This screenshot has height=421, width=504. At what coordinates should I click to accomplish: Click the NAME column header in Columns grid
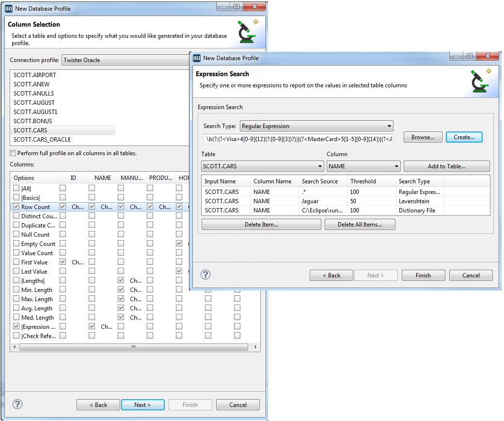pyautogui.click(x=103, y=178)
